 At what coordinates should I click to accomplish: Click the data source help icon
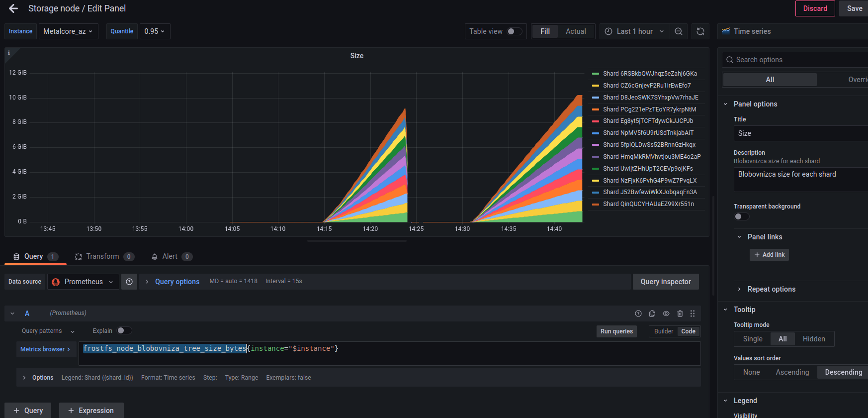(x=129, y=282)
